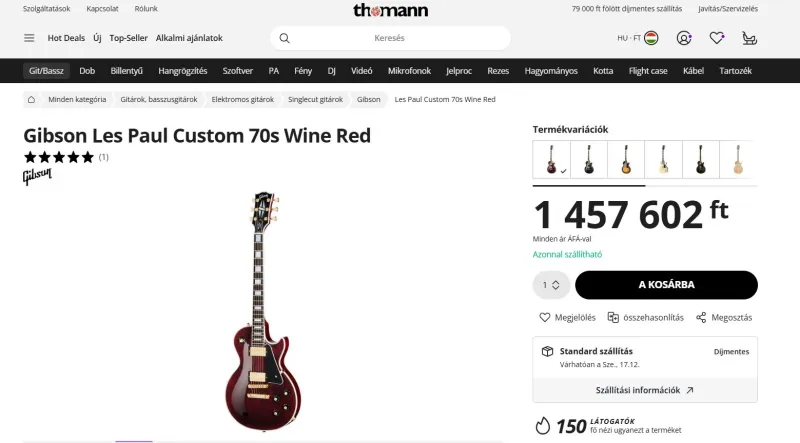Change quantity with the stepper arrows
The image size is (800, 443).
555,285
